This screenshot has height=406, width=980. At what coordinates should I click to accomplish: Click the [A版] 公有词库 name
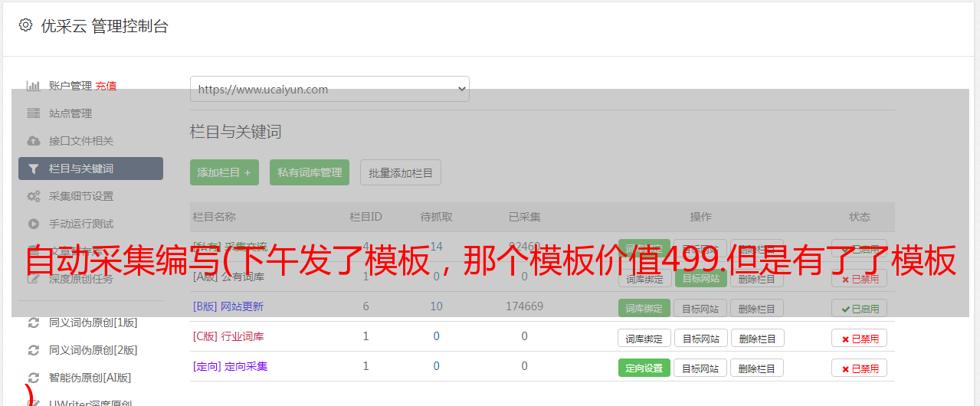228,277
